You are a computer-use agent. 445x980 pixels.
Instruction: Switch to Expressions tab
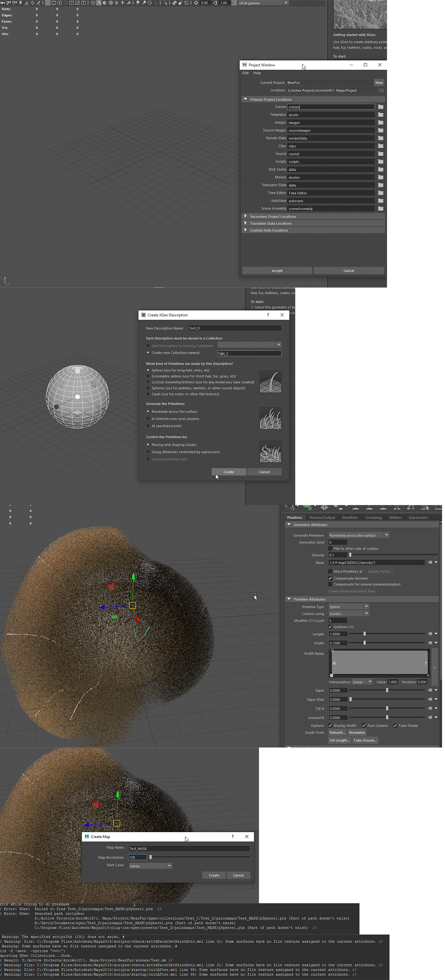[x=418, y=518]
